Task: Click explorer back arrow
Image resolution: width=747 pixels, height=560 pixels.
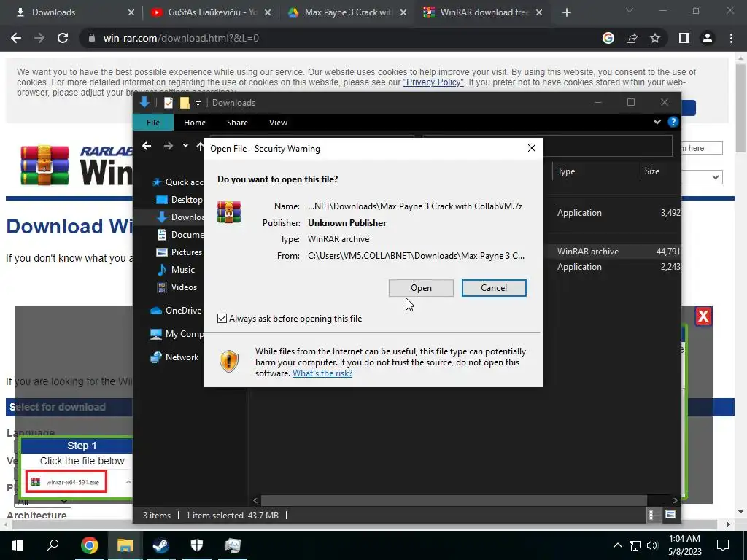Action: (147, 146)
